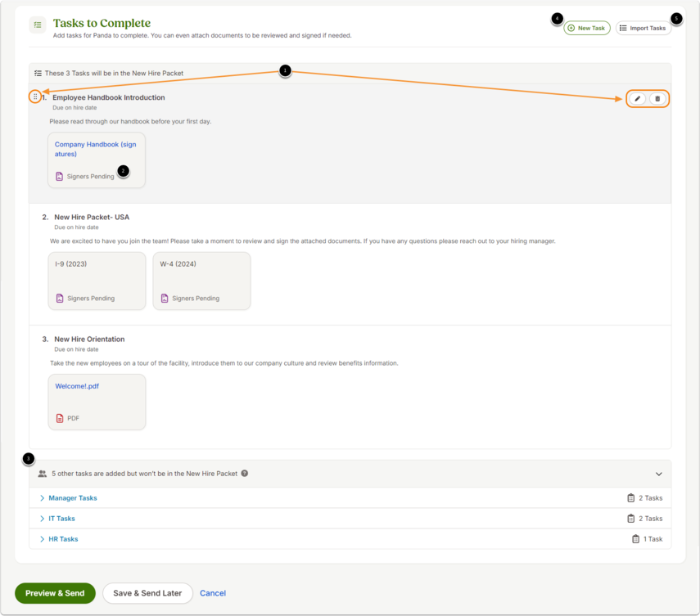Viewport: 700px width, 616px height.
Task: Delete Employee Handbook task with trash icon
Action: pos(657,99)
